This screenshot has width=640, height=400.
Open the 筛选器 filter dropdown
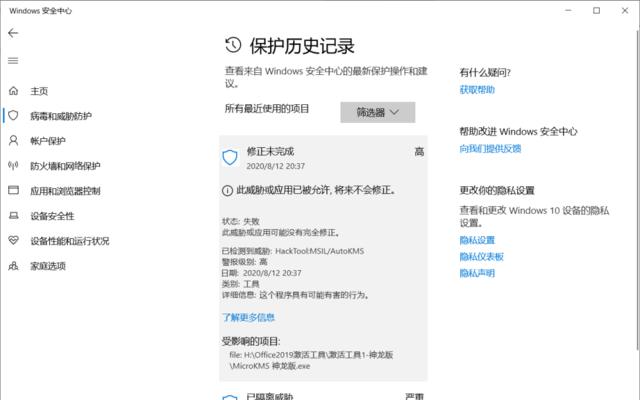coord(378,112)
